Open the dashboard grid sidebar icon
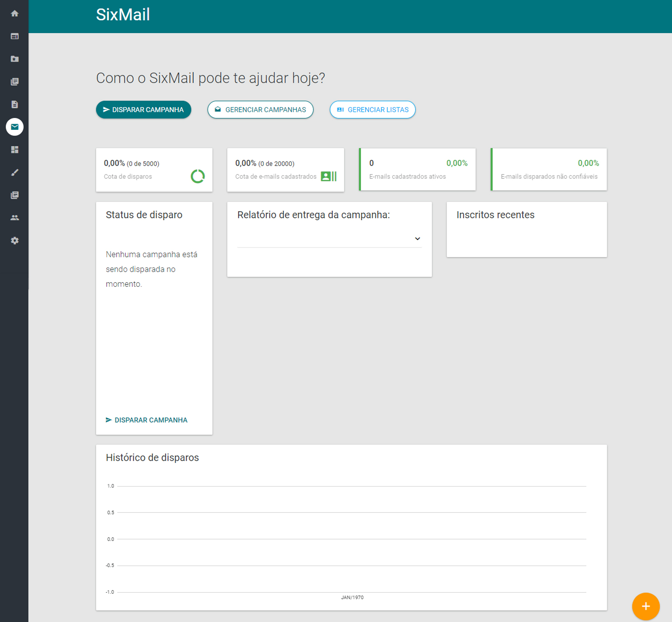This screenshot has height=622, width=672. tap(14, 150)
